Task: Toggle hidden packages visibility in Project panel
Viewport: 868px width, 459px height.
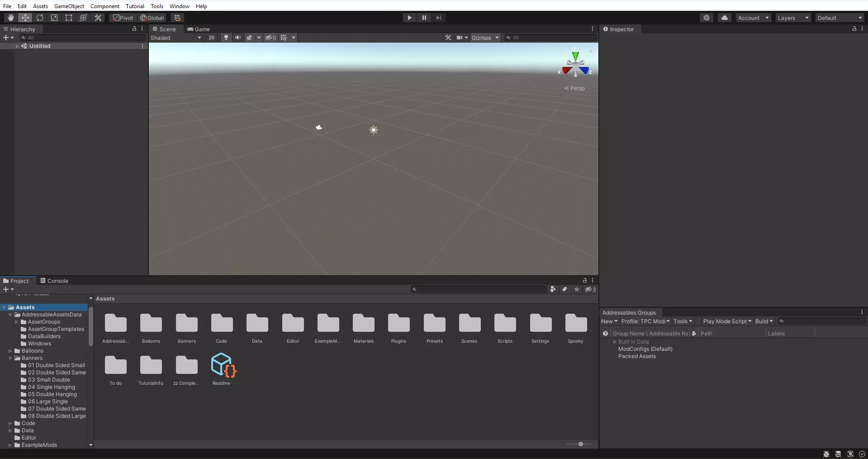Action: 590,289
